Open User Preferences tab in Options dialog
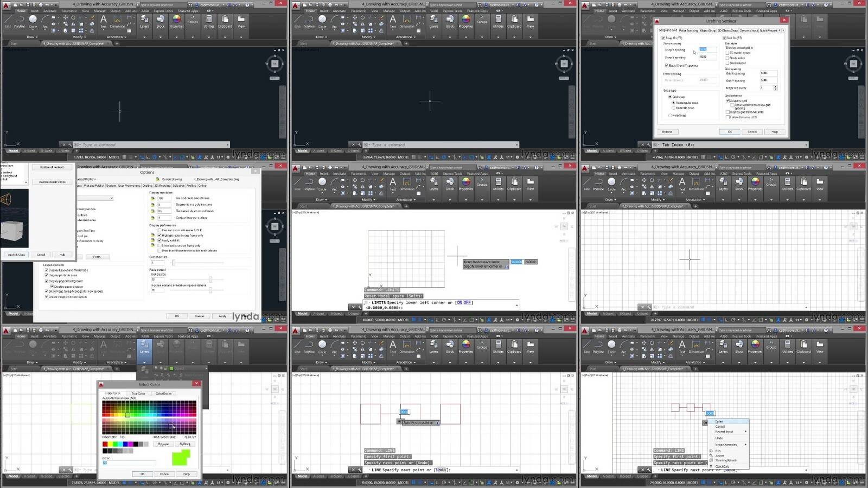 (x=129, y=186)
